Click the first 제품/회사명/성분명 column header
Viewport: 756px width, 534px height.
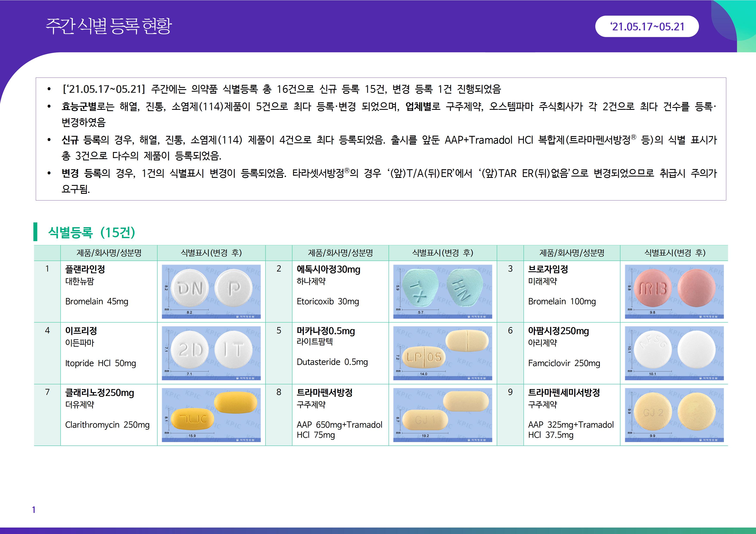pos(109,253)
